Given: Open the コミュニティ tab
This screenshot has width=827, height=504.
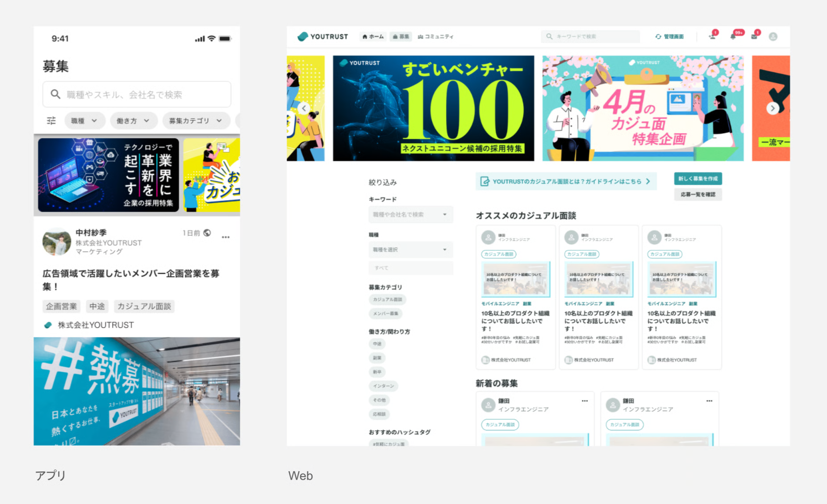Looking at the screenshot, I should (435, 37).
